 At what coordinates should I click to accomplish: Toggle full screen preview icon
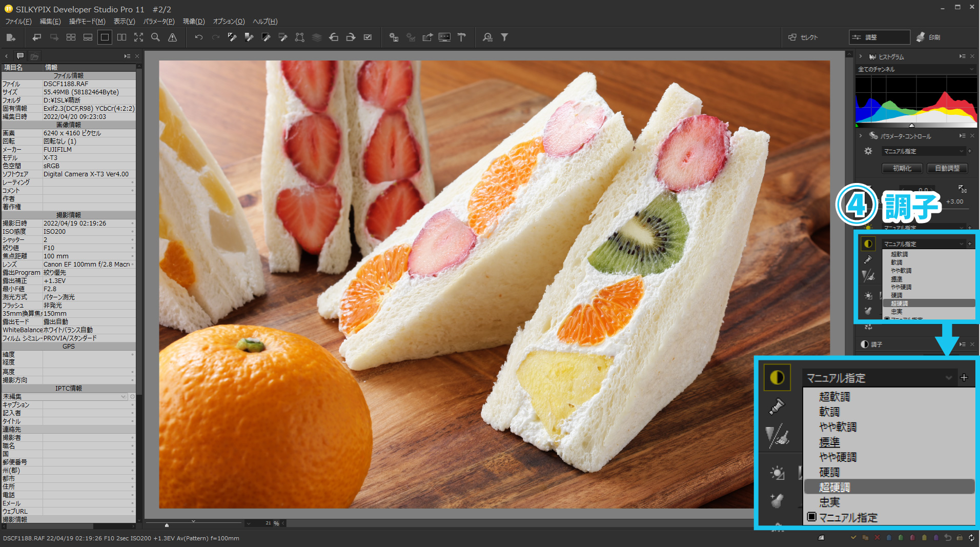139,37
